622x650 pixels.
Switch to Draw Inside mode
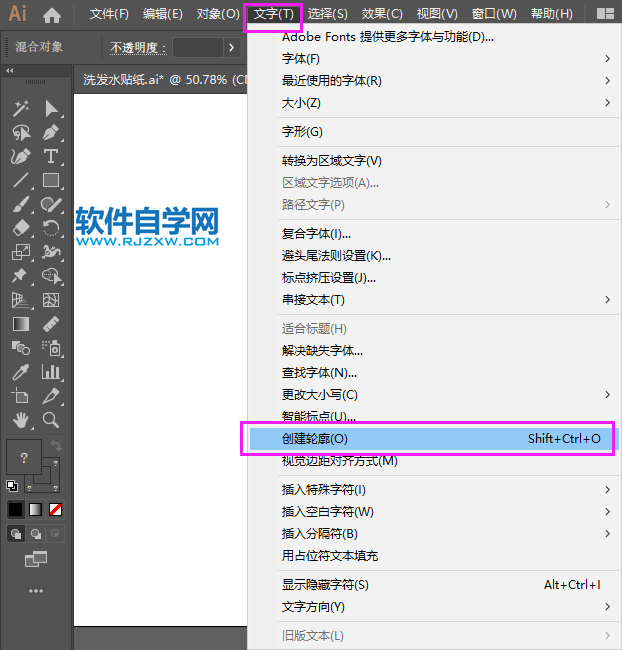[55, 534]
